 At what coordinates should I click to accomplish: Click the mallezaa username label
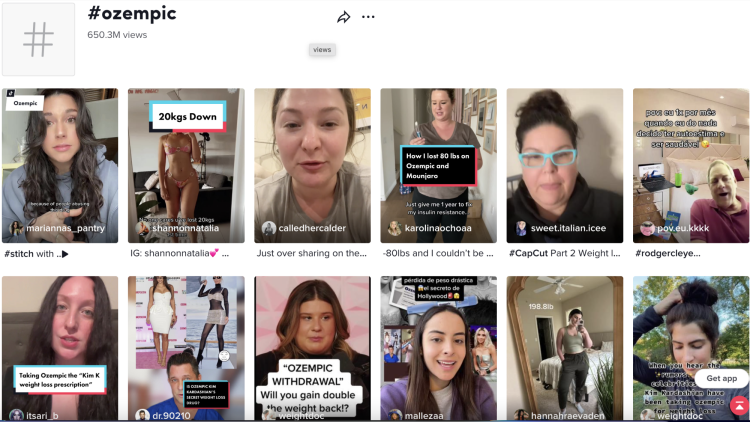pyautogui.click(x=424, y=416)
